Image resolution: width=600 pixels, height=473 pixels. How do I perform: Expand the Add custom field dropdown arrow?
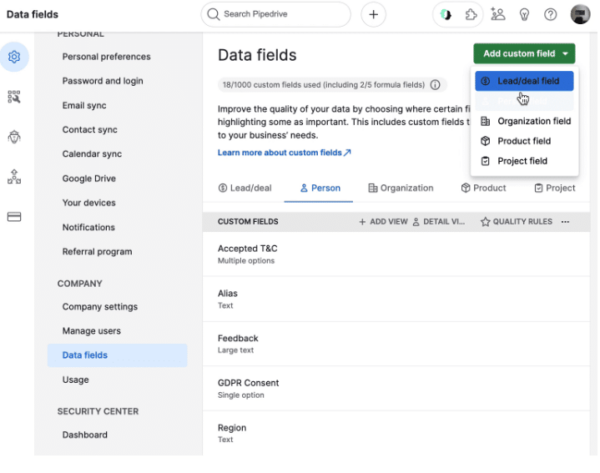565,54
